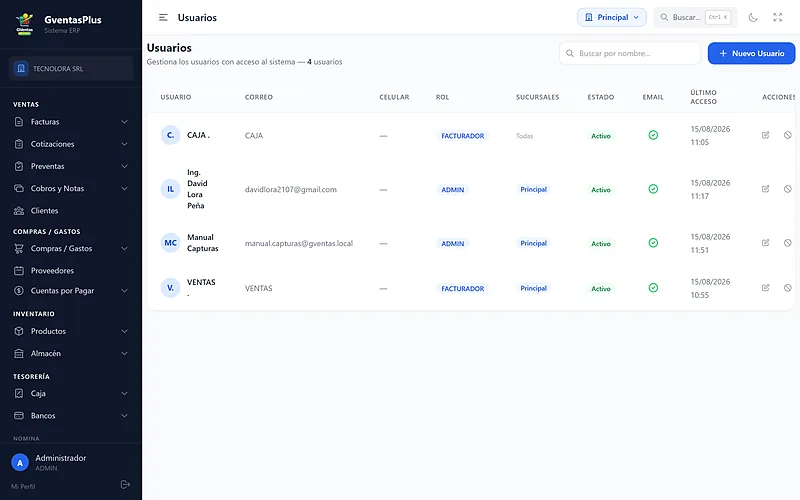Log out using the exit icon
This screenshot has height=500, width=800.
tap(125, 484)
